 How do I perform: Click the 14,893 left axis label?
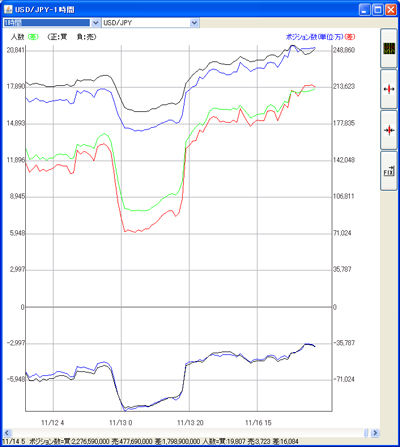(15, 123)
